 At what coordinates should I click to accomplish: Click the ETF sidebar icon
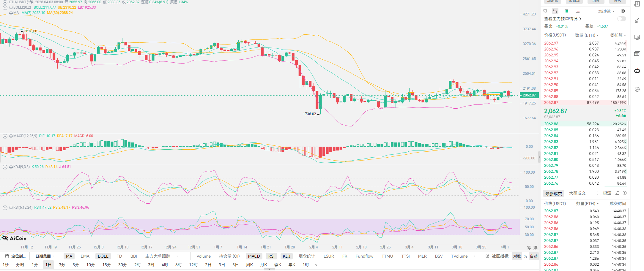point(637,54)
